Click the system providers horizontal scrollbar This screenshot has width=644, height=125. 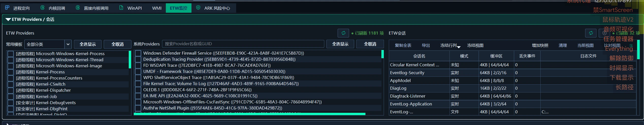250,114
